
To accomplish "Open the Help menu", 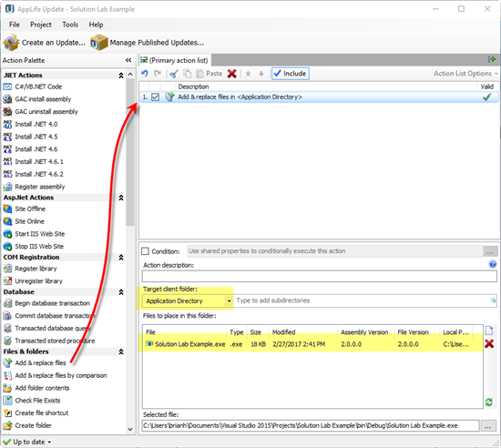I will [x=96, y=25].
